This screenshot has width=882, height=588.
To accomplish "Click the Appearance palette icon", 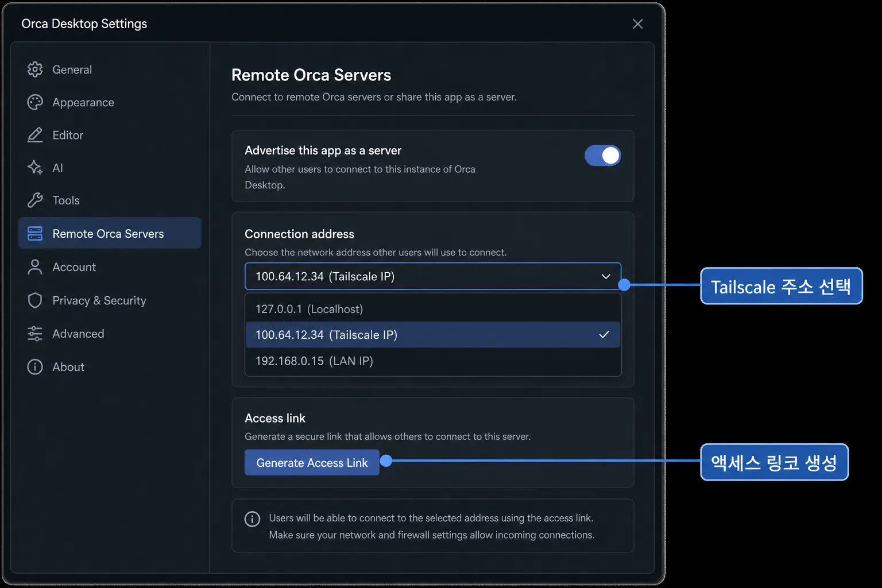I will point(35,102).
